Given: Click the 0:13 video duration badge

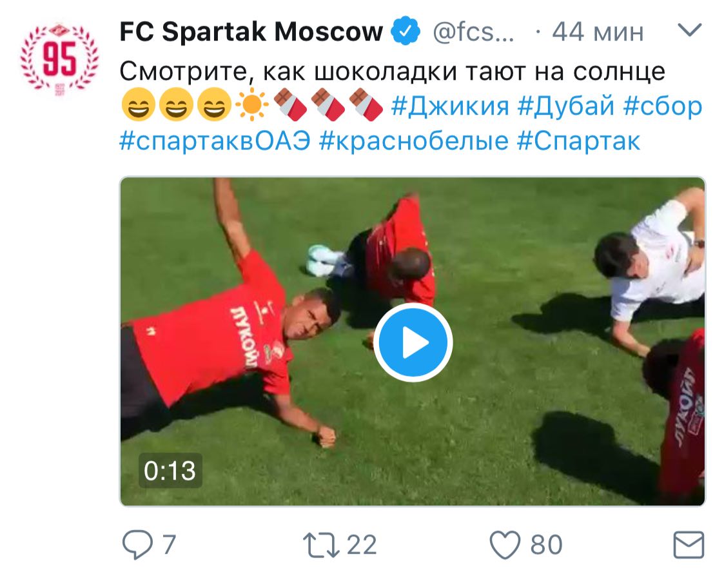Looking at the screenshot, I should tap(170, 471).
